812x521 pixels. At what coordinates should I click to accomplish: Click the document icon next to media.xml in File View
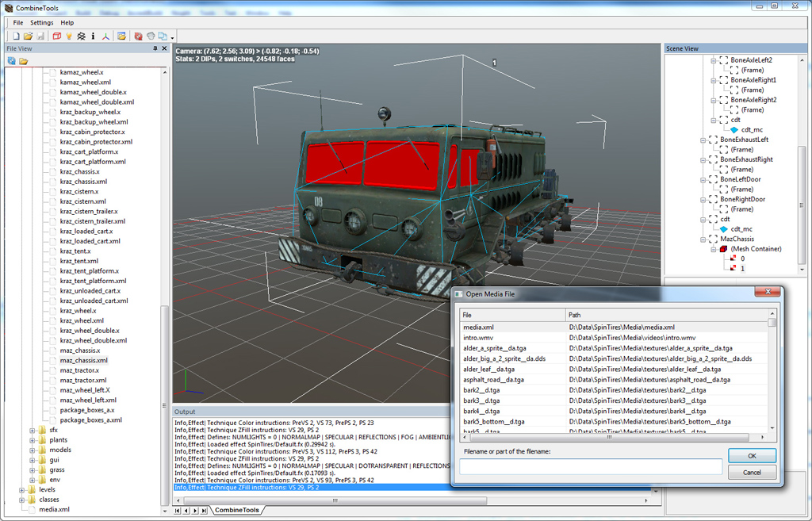click(x=32, y=510)
